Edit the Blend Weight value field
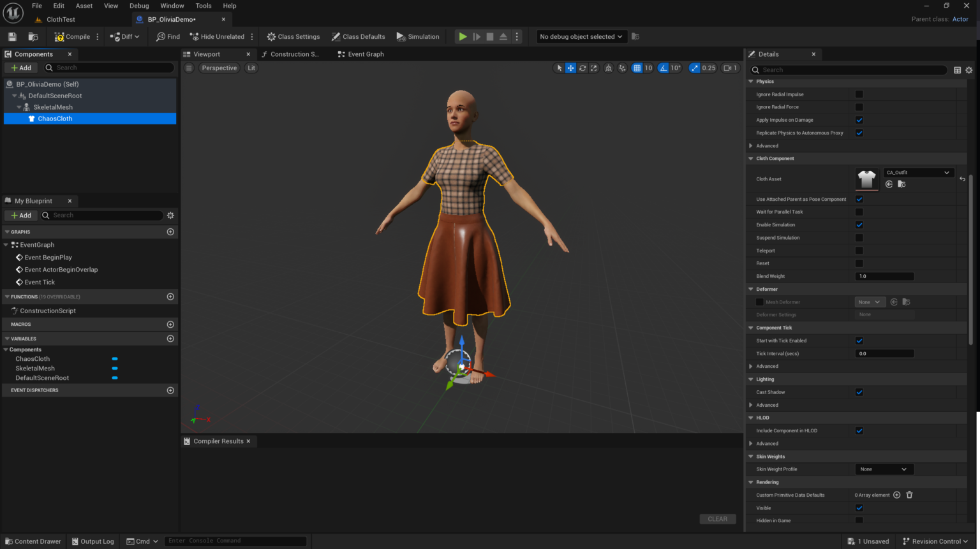The width and height of the screenshot is (980, 549). coord(884,276)
